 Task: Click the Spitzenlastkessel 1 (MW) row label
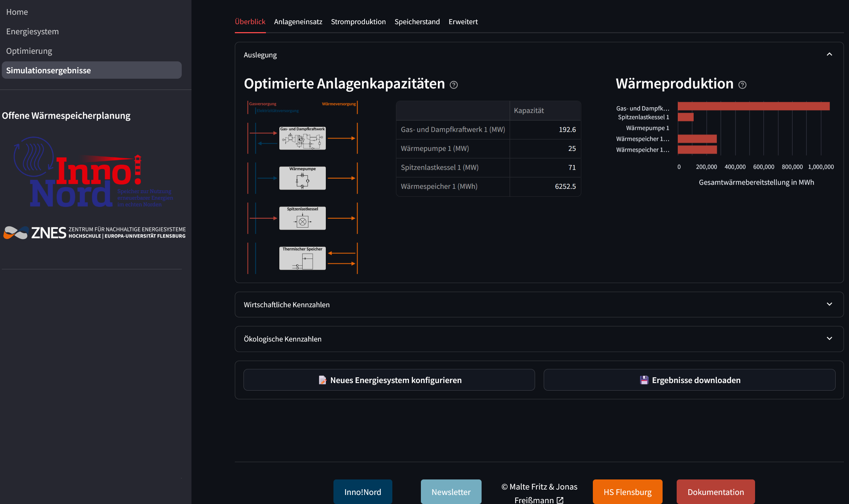tap(439, 167)
